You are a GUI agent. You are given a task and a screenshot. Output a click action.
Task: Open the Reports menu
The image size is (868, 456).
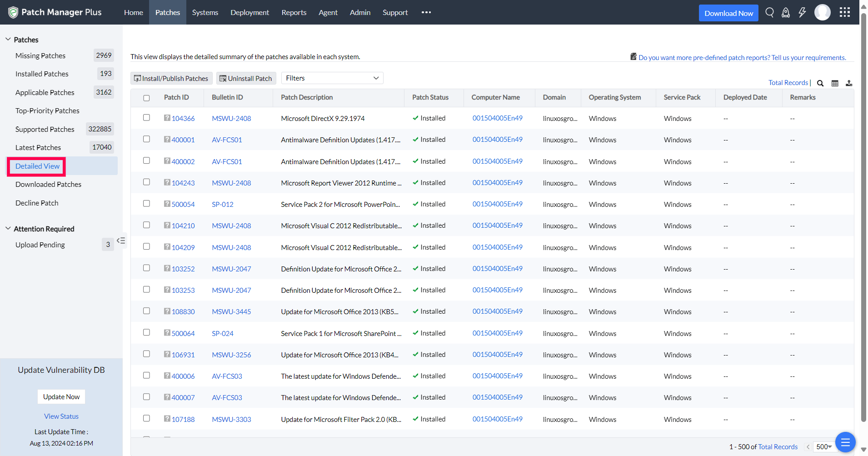coord(294,12)
